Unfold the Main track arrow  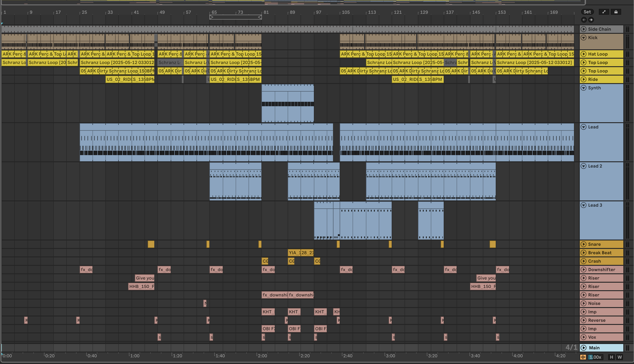pyautogui.click(x=584, y=348)
